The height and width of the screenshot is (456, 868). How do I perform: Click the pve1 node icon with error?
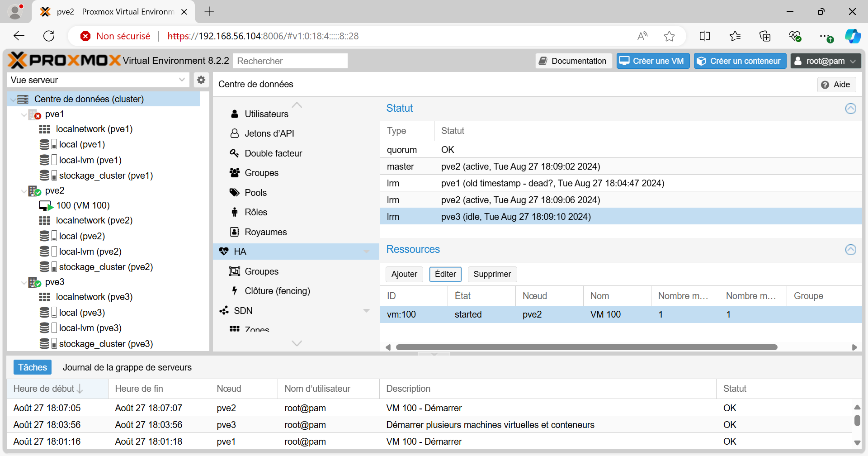pyautogui.click(x=35, y=114)
